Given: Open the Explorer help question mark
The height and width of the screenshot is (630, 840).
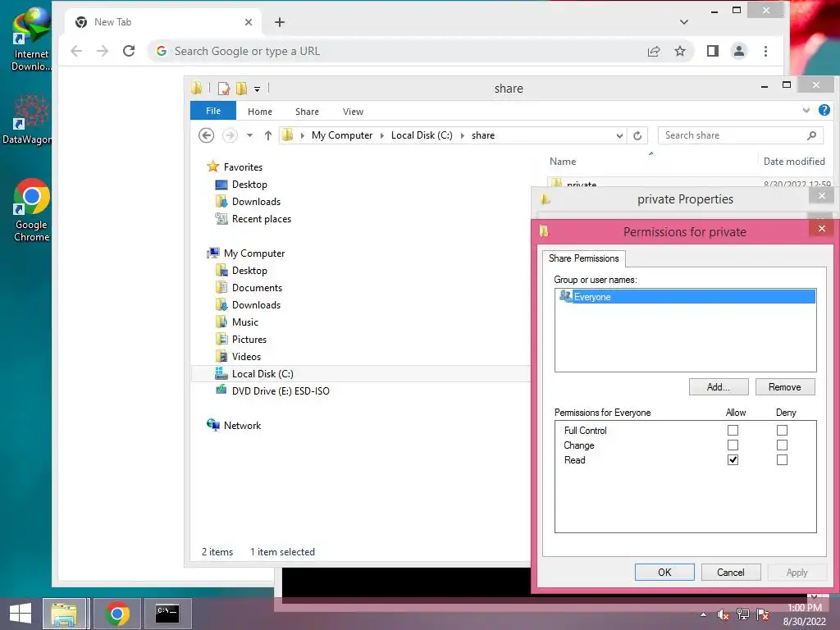Looking at the screenshot, I should tap(824, 111).
